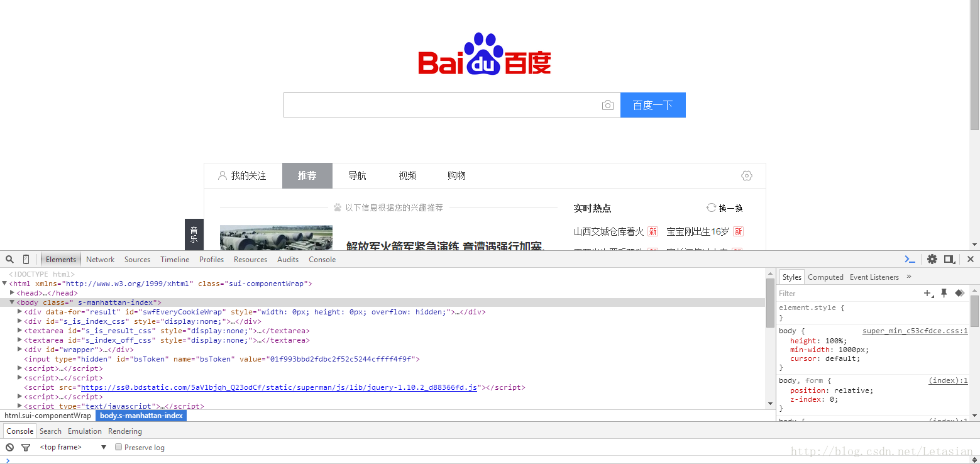This screenshot has width=980, height=464.
Task: Expand the s_is_result_css textarea node
Action: coord(19,331)
